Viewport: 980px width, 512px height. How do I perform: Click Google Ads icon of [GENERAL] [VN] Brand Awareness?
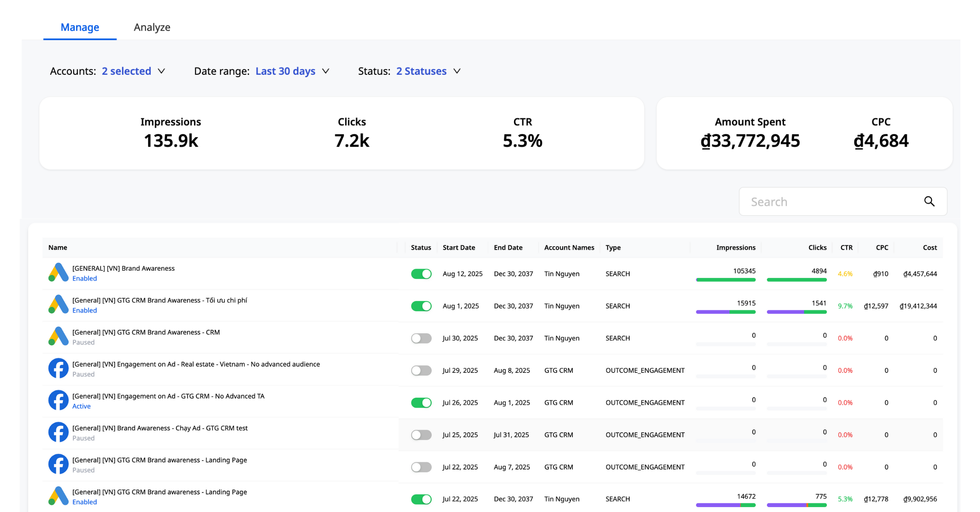[x=58, y=273]
